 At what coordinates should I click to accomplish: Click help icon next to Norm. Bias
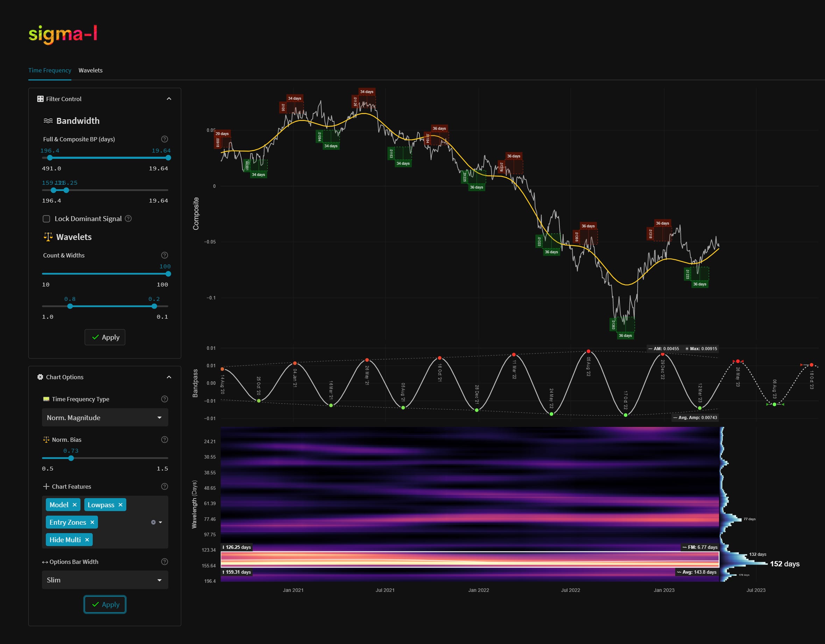click(164, 439)
